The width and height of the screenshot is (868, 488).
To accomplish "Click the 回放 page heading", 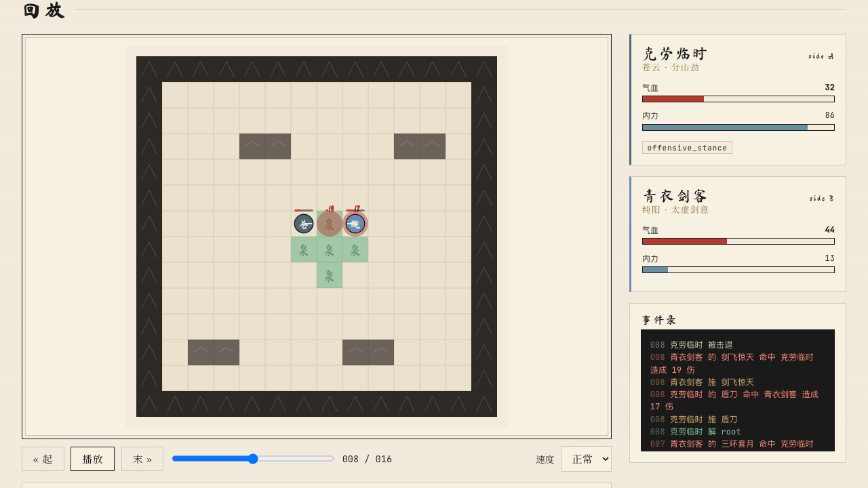I will coord(43,11).
